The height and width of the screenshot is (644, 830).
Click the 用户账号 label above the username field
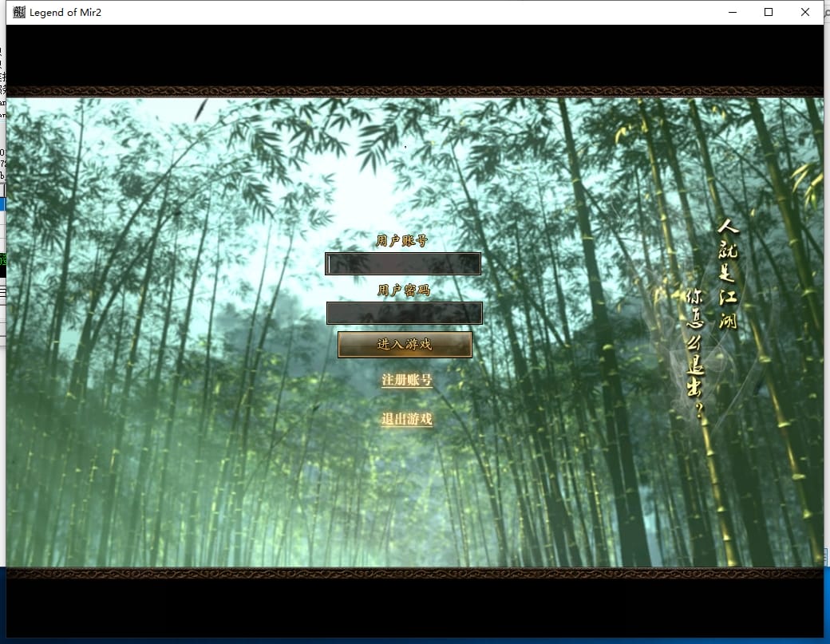402,240
